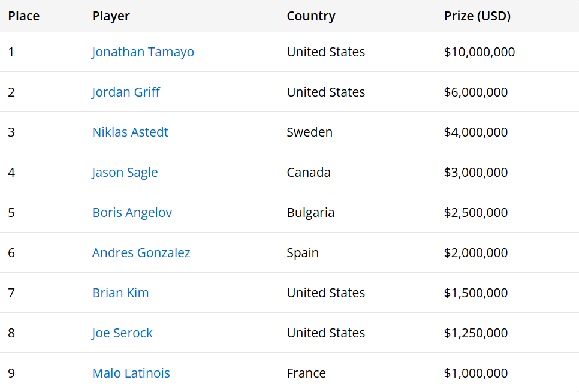579x392 pixels.
Task: Open the Malo Latinois link
Action: [x=131, y=373]
